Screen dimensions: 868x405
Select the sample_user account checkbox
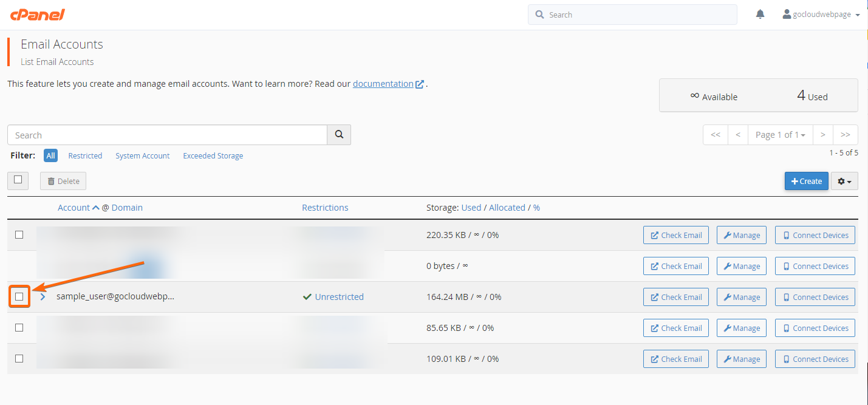(x=19, y=296)
